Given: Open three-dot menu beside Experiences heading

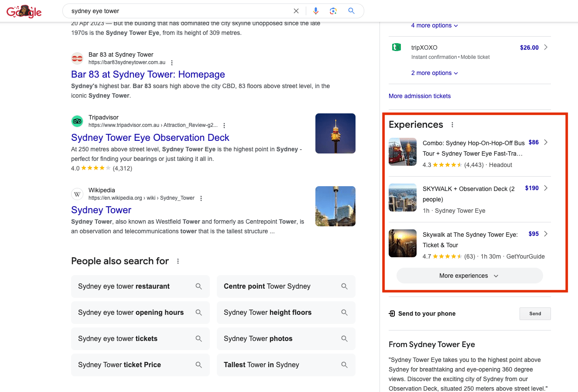Looking at the screenshot, I should coord(452,125).
